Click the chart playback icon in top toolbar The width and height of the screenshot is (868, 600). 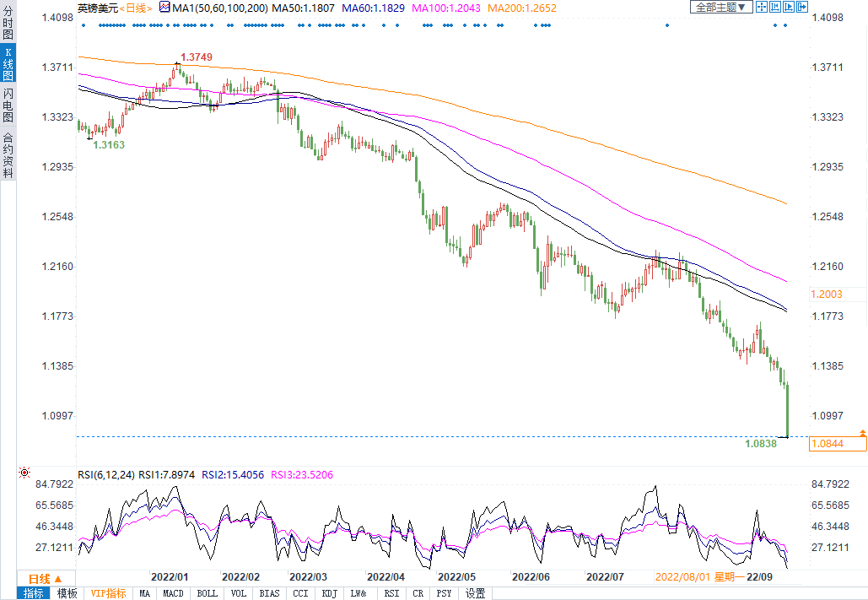point(788,7)
